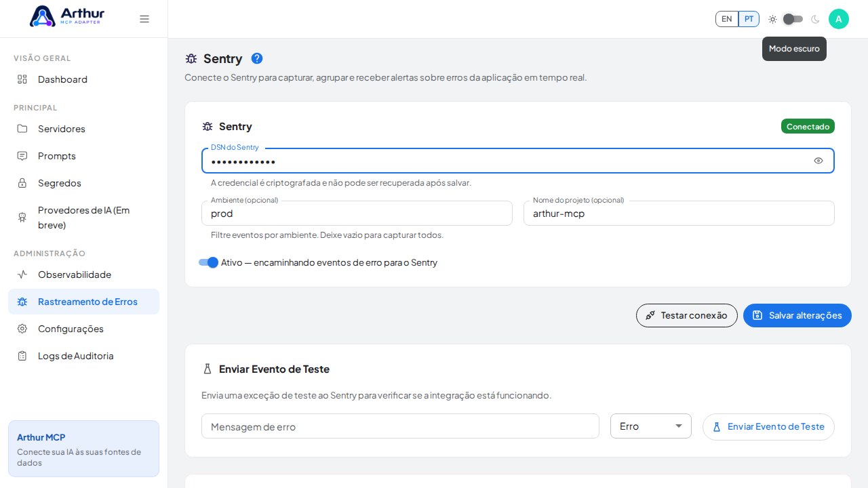
Task: Open the Observabilidade page
Action: tap(83, 274)
